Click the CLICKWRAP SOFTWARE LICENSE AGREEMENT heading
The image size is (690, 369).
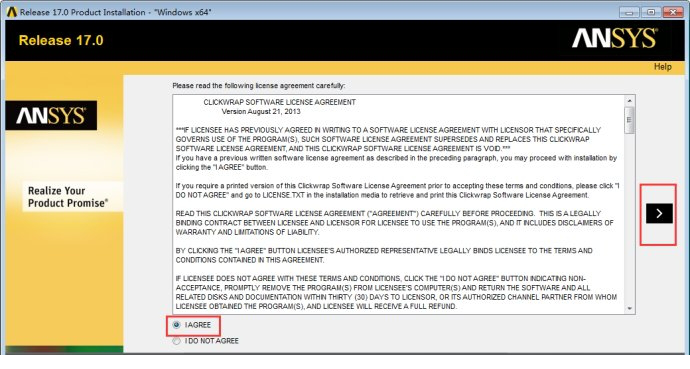click(279, 102)
